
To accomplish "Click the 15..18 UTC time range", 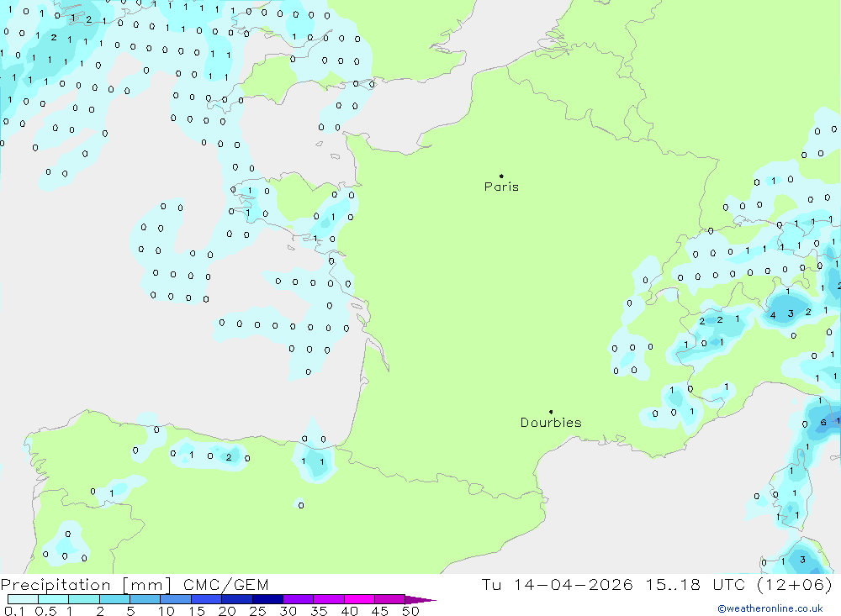I will tap(696, 584).
